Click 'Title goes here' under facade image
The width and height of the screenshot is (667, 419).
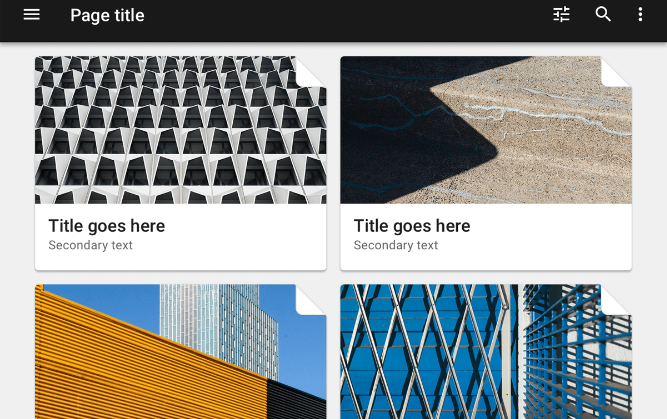coord(107,226)
